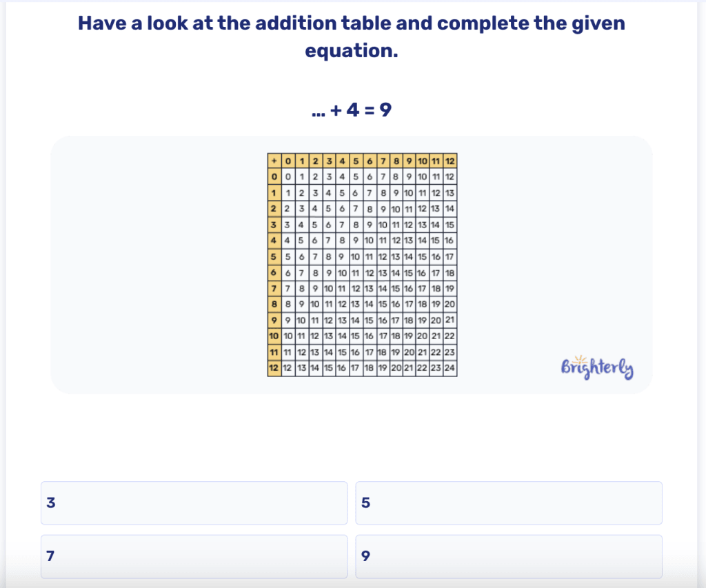Viewport: 706px width, 588px height.
Task: Click the cell showing 24 in the table
Action: pos(450,368)
